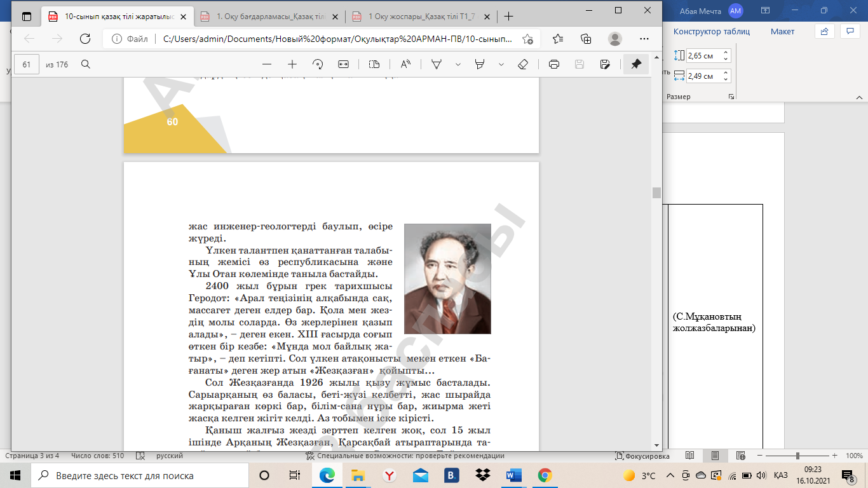868x488 pixels.
Task: Enable Focus mode (Фокусировка) in Word
Action: click(642, 456)
